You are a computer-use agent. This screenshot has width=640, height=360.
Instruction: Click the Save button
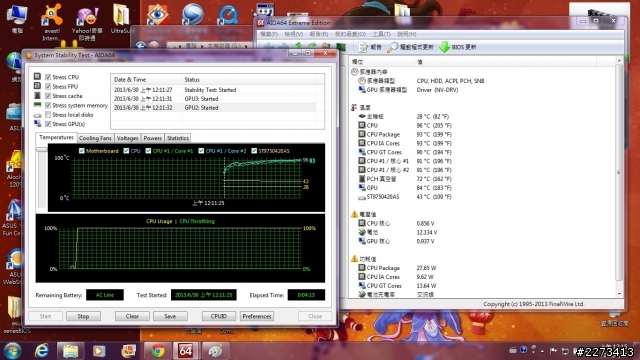click(170, 316)
